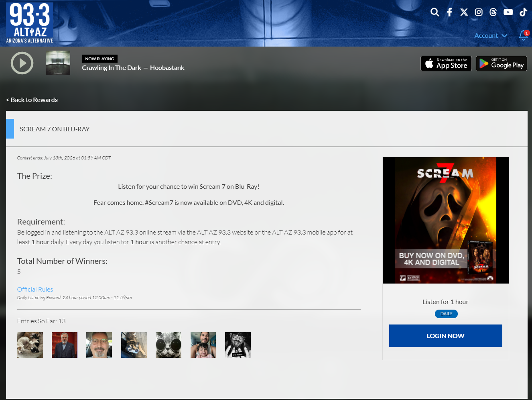Image resolution: width=532 pixels, height=400 pixels.
Task: Click the NOW PLAYING label
Action: (x=100, y=59)
